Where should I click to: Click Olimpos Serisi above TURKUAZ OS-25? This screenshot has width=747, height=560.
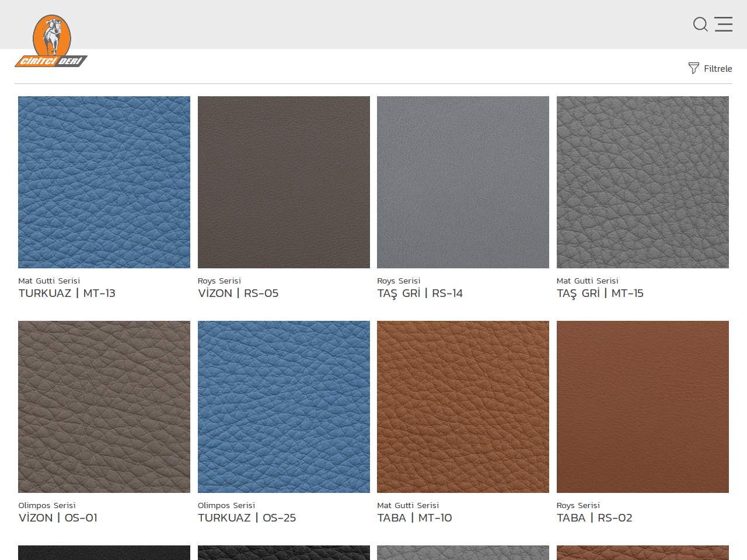(x=226, y=505)
